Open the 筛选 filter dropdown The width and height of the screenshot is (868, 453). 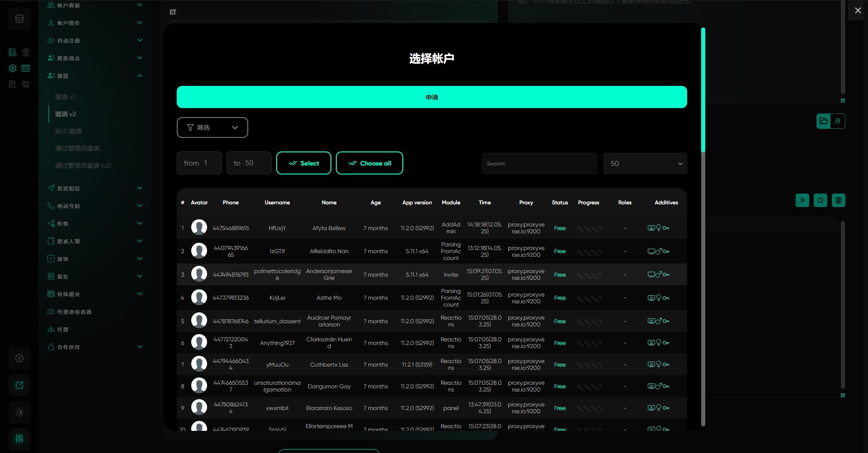212,127
